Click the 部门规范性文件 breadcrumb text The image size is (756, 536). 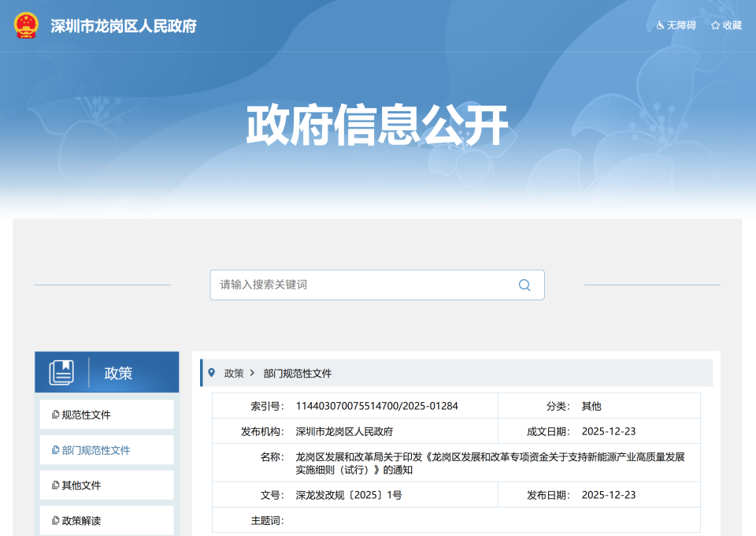(298, 372)
